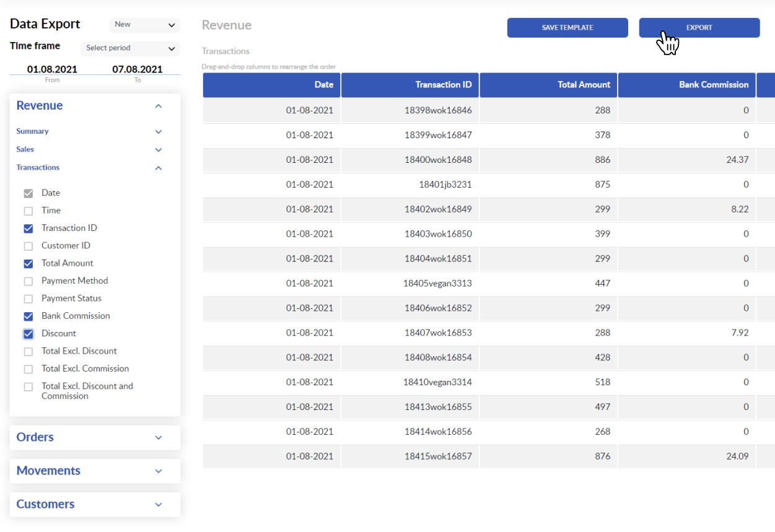Viewport: 775px width, 532px height.
Task: Select transaction 18415wok16857
Action: click(x=438, y=456)
